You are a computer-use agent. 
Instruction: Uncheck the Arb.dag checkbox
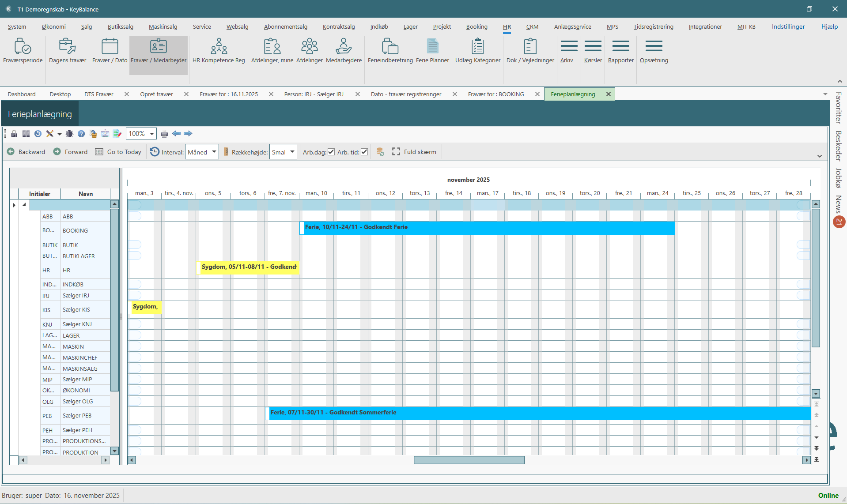click(331, 151)
